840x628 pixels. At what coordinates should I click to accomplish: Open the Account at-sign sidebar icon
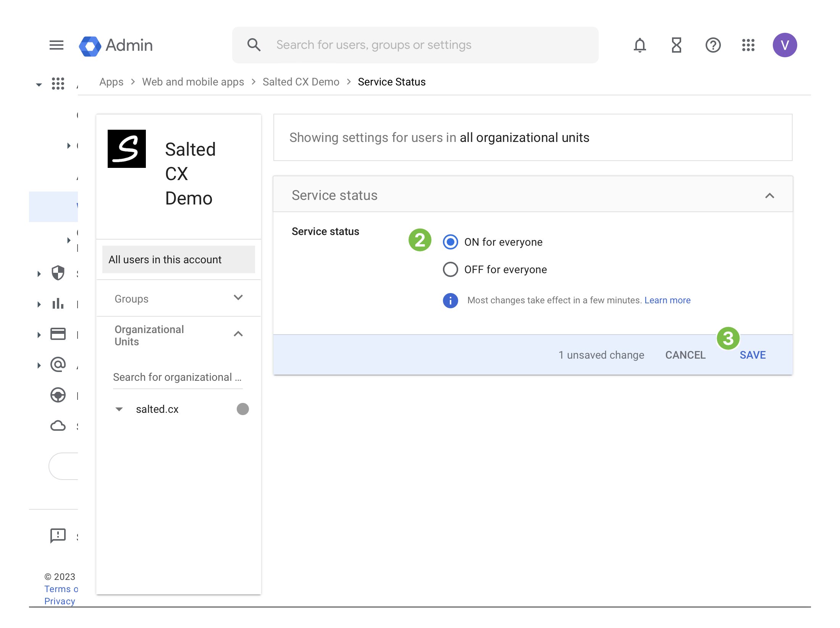click(58, 365)
